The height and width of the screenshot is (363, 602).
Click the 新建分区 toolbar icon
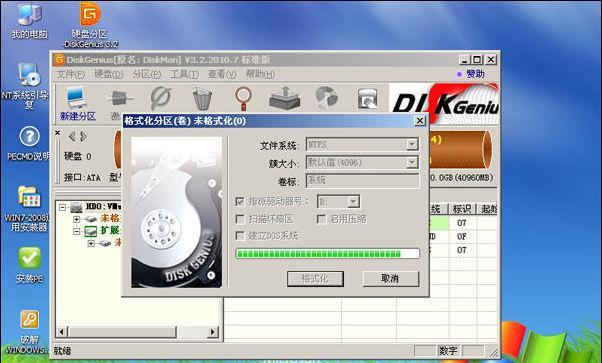(78, 103)
